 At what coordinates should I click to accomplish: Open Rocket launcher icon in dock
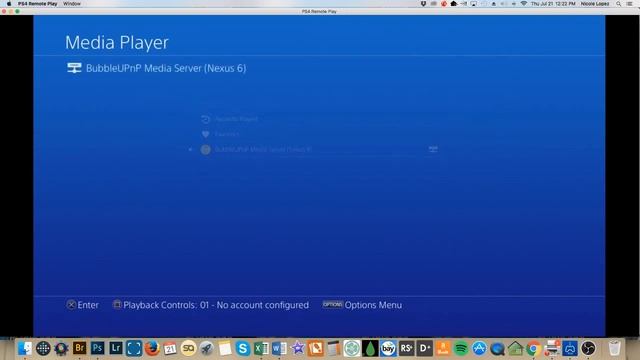pyautogui.click(x=207, y=348)
